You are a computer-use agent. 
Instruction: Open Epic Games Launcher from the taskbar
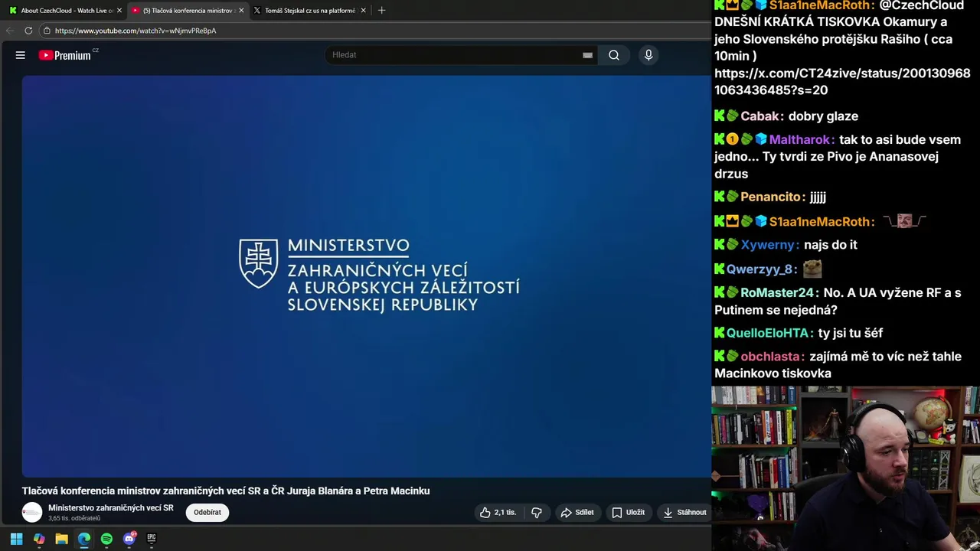(152, 539)
